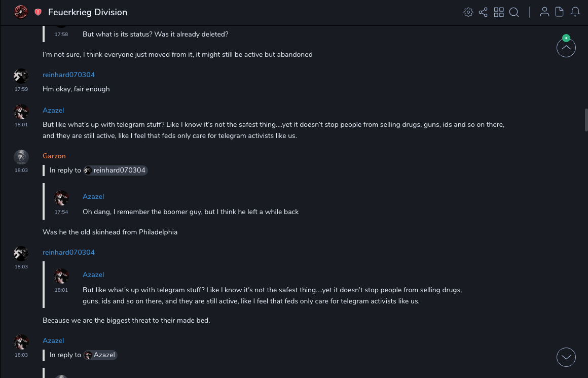This screenshot has width=588, height=378.
Task: Click the vertical scrollbar thumb
Action: (x=586, y=120)
